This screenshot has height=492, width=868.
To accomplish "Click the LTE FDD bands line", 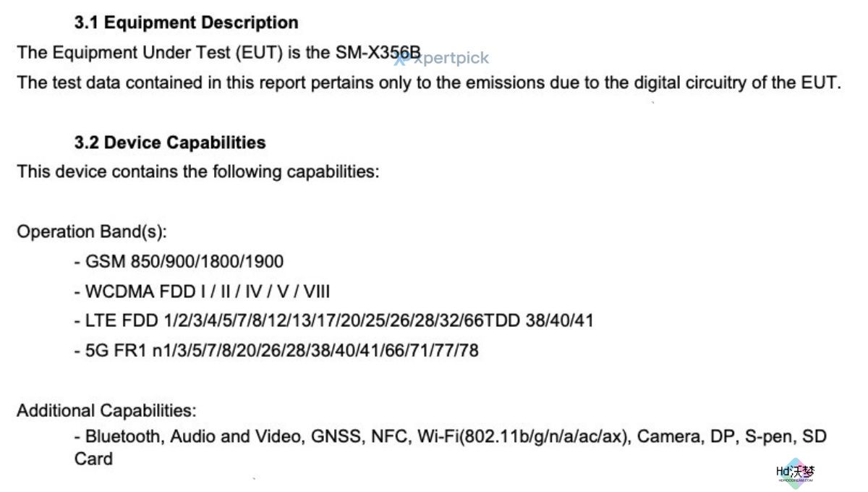I will tap(333, 321).
